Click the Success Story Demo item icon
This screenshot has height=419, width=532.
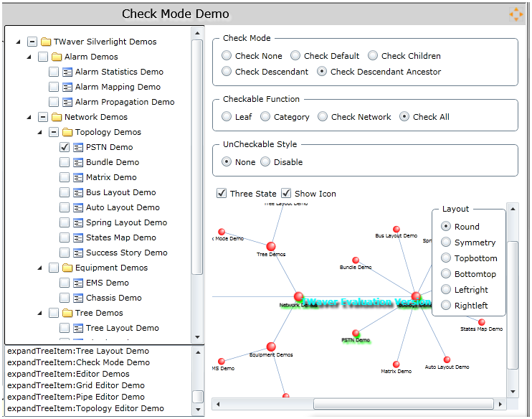pos(78,253)
